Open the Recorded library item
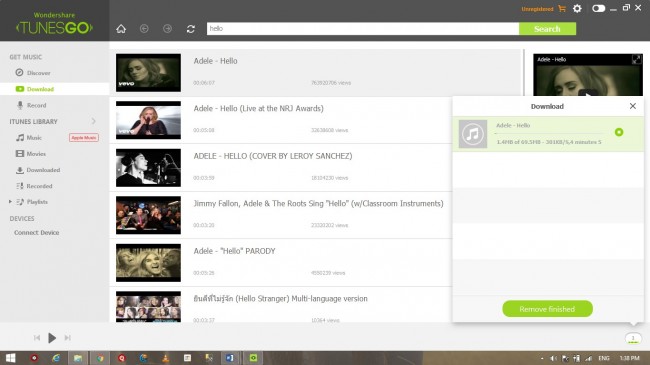 [x=39, y=186]
